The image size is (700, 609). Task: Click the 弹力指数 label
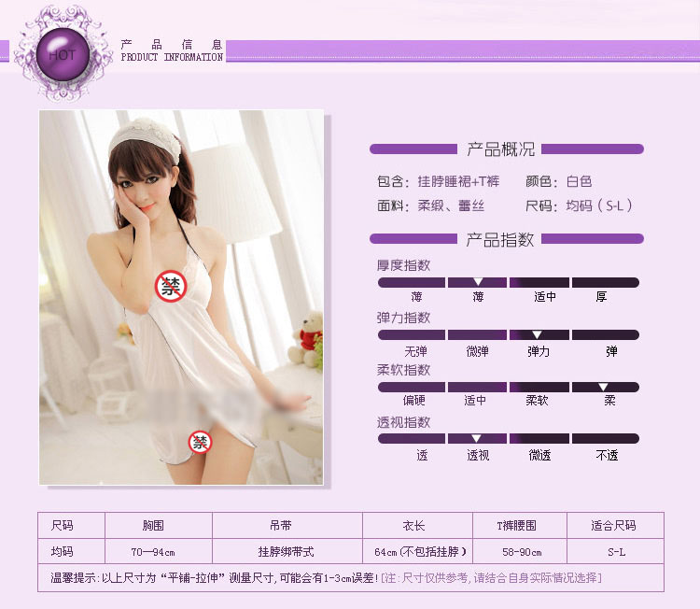point(403,318)
